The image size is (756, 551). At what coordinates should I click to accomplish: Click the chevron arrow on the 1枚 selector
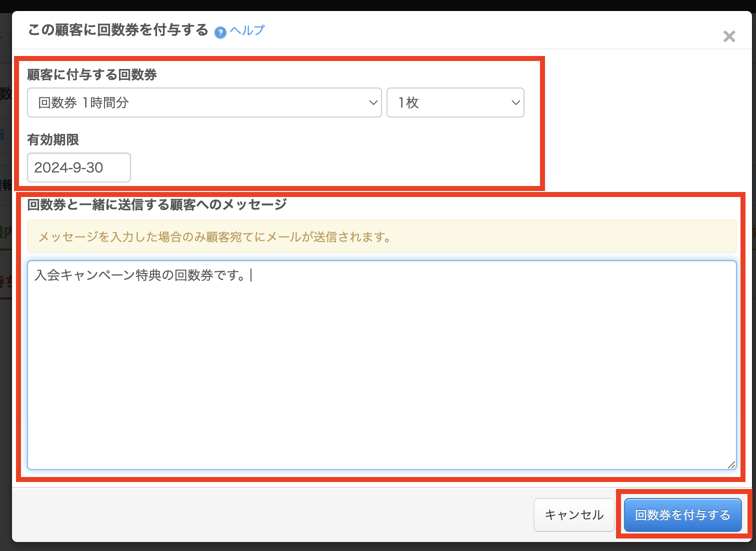[x=515, y=102]
